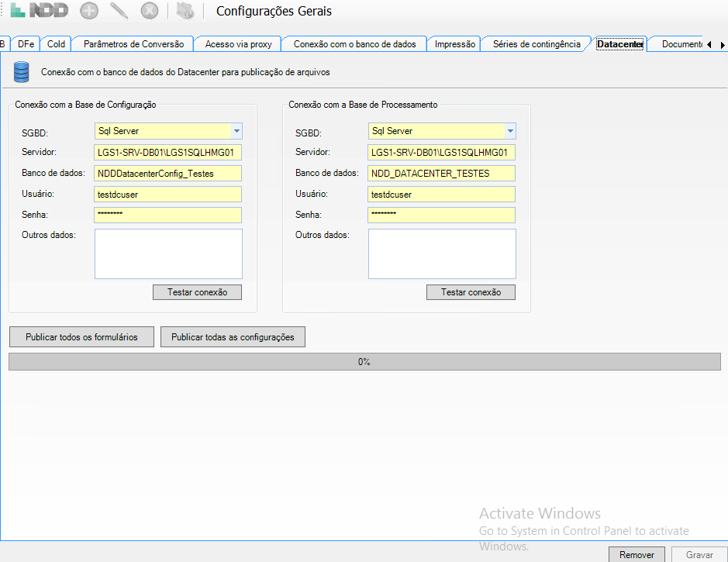Image resolution: width=728 pixels, height=562 pixels.
Task: Click the edit pencil toolbar icon
Action: (x=119, y=11)
